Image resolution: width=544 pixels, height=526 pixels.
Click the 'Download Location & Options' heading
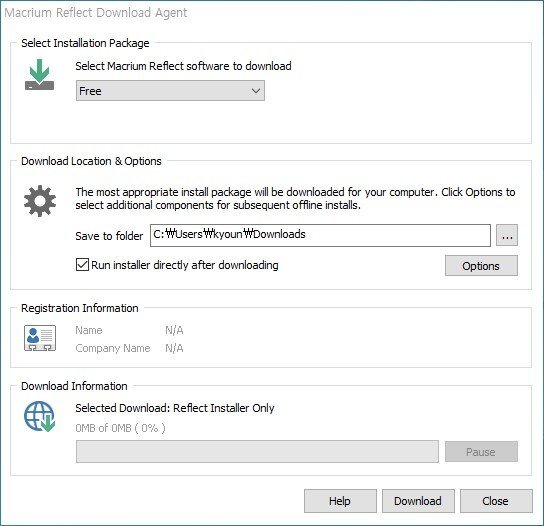point(91,161)
